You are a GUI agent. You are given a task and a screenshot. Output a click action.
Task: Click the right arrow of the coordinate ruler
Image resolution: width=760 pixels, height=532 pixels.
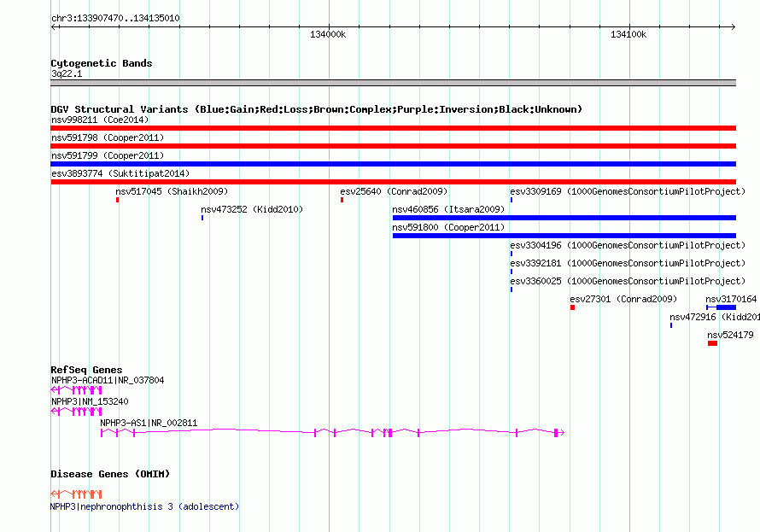click(x=733, y=27)
